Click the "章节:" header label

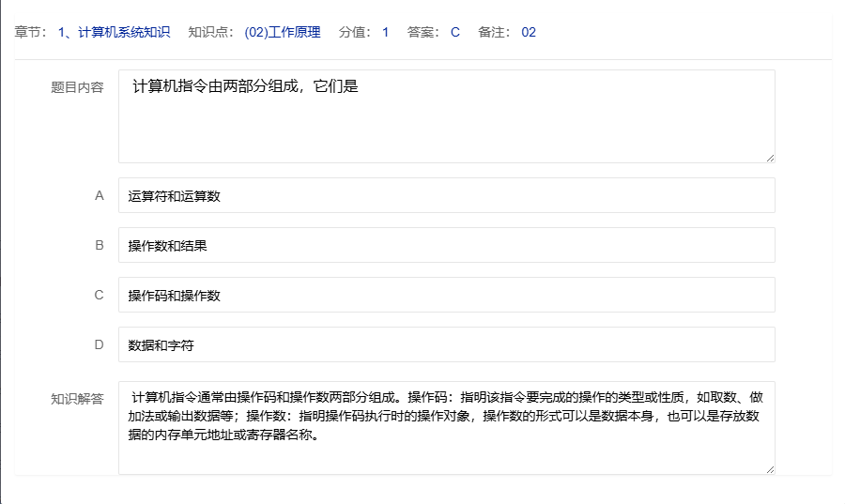point(31,32)
